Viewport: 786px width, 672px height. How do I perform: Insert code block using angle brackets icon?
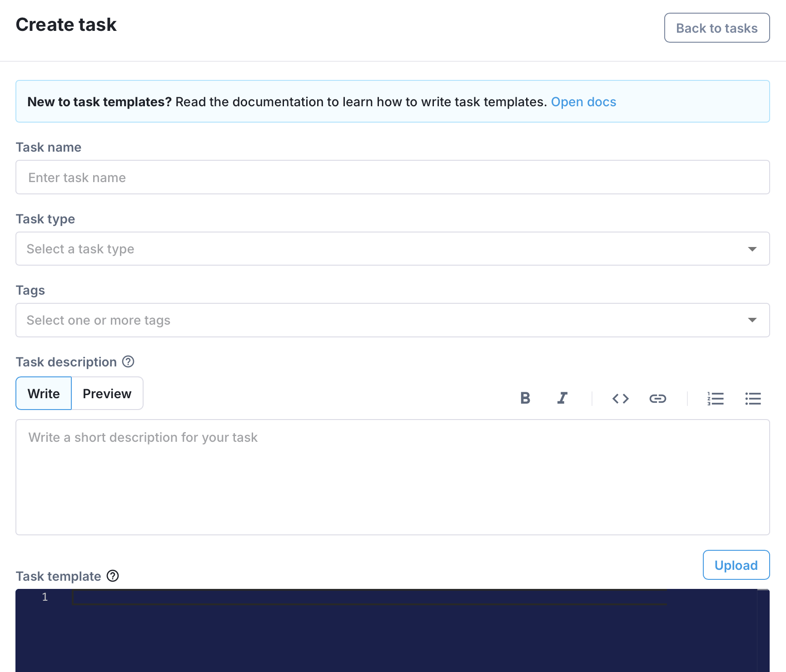[x=620, y=398]
